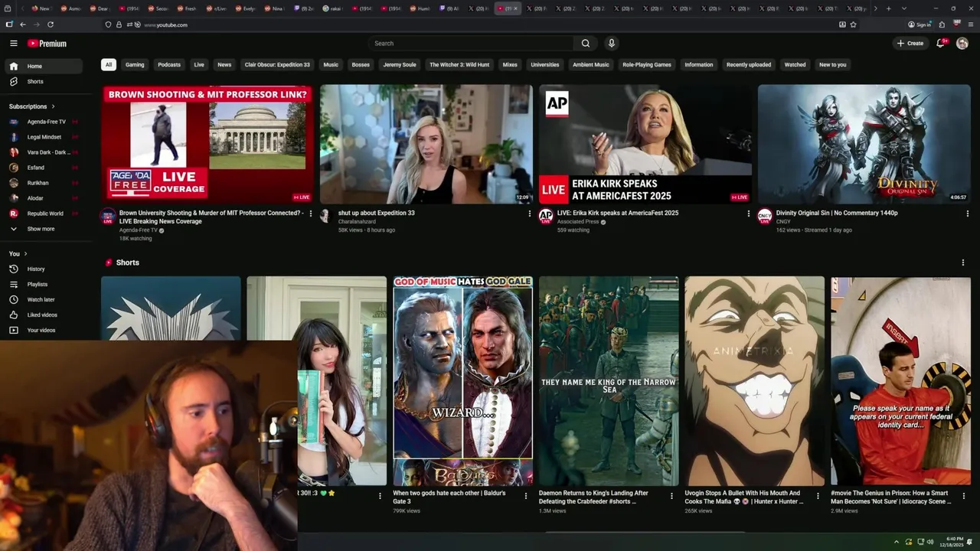Select The Witcher 3: Wild Hunt chip
The image size is (980, 551).
[459, 65]
